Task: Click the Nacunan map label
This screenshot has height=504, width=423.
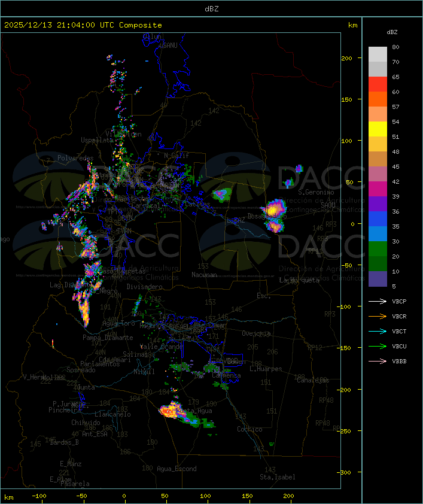Action: (x=204, y=275)
